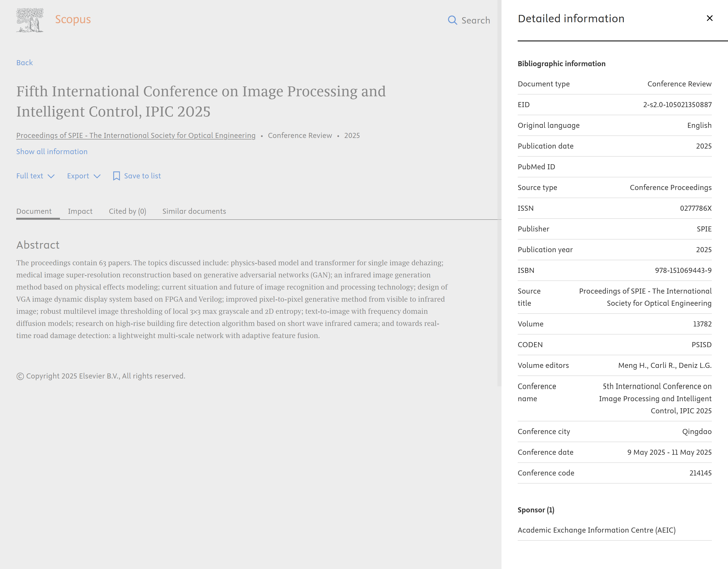Open the Scopus home link
728x569 pixels.
point(73,19)
